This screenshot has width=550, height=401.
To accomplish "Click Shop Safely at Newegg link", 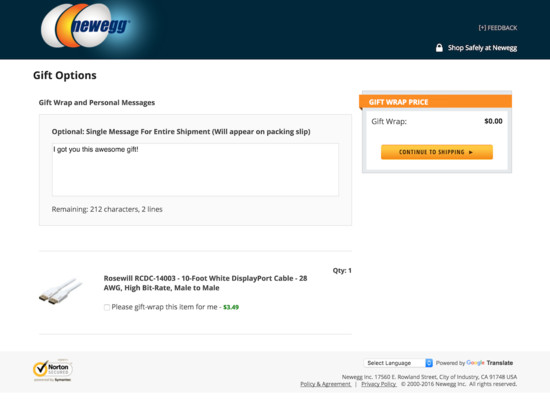I will [x=482, y=48].
